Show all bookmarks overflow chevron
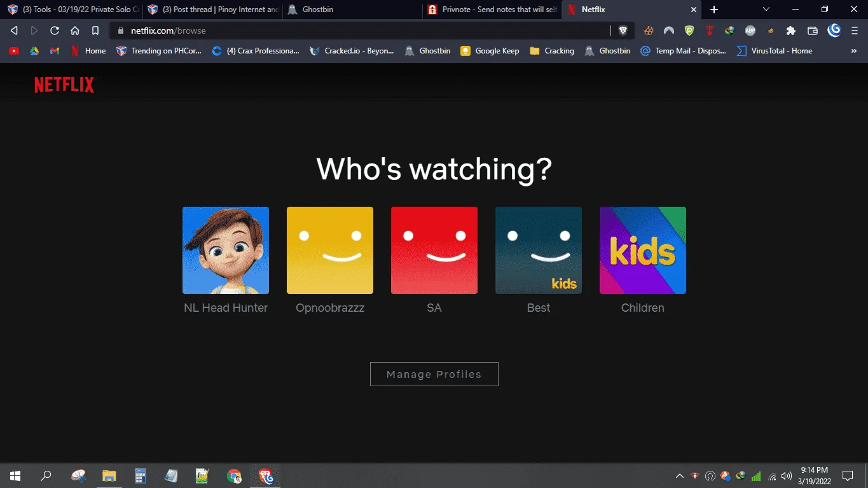868x488 pixels. point(854,51)
